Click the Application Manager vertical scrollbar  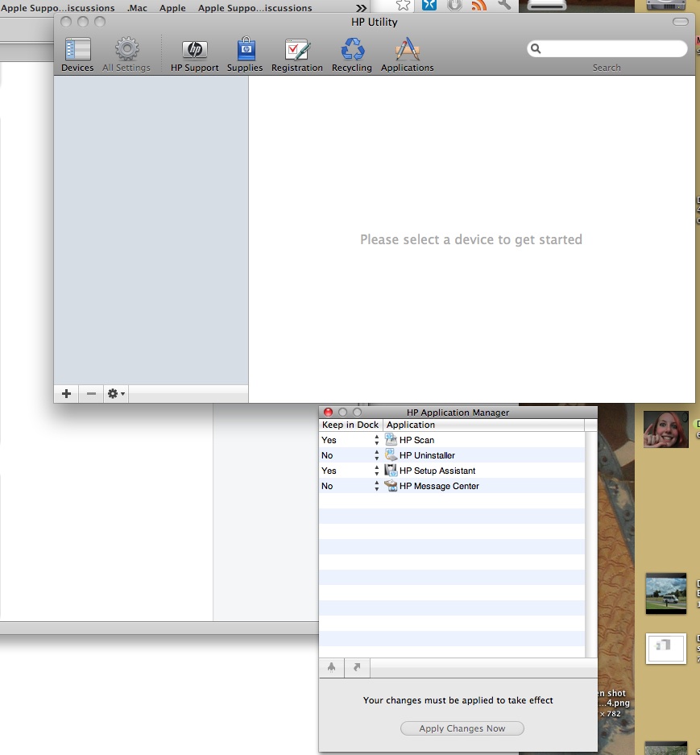[x=590, y=544]
